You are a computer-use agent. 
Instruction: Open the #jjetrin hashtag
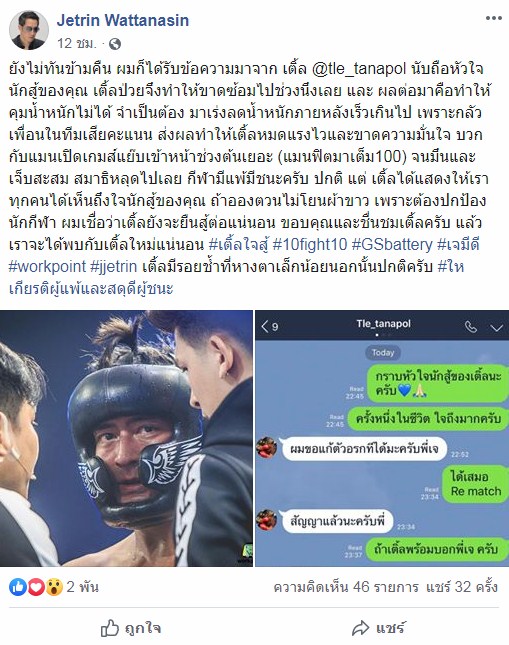[114, 267]
